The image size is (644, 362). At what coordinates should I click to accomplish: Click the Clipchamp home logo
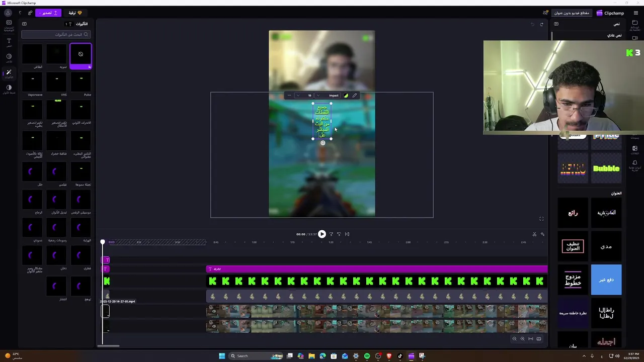pyautogui.click(x=610, y=13)
